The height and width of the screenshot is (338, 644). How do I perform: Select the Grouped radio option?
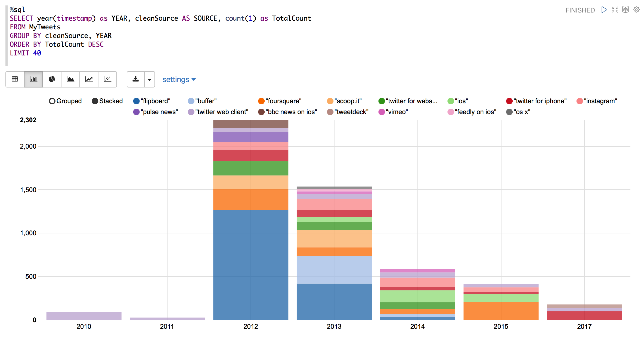tap(52, 101)
